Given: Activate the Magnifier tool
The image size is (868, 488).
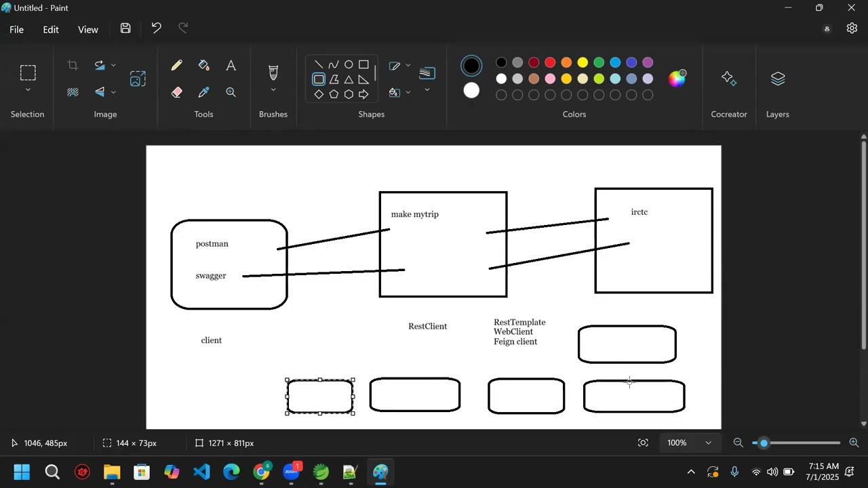Looking at the screenshot, I should 231,92.
